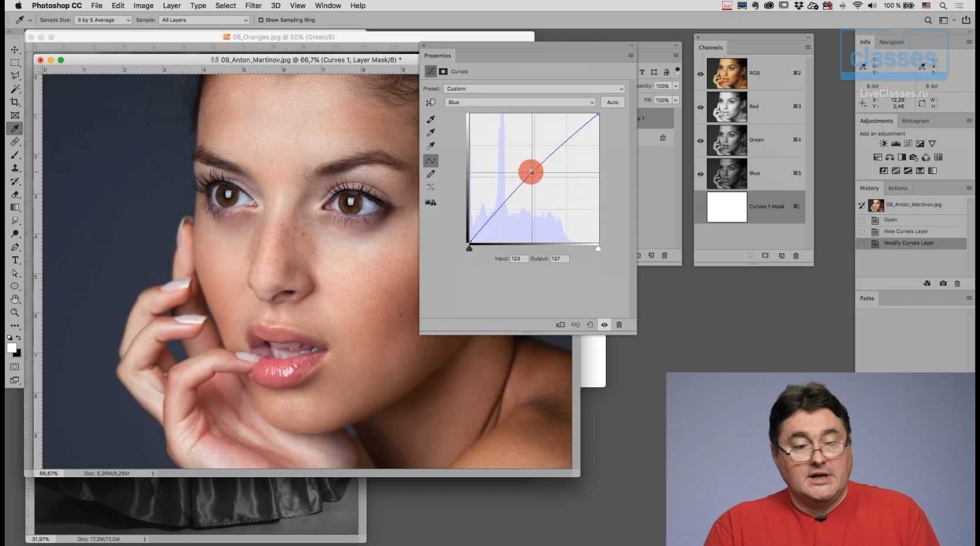Open the Preset dropdown set to Custom
Image resolution: width=980 pixels, height=546 pixels.
[534, 89]
